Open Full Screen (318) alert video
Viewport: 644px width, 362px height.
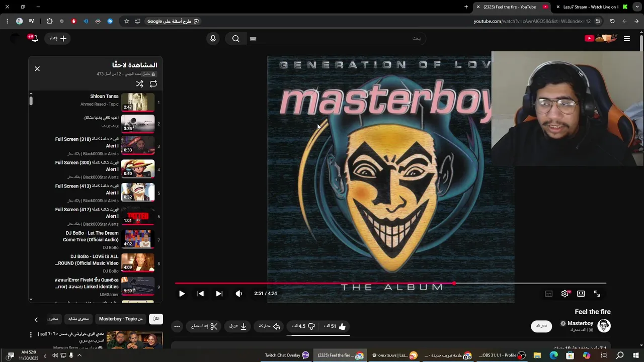click(x=96, y=146)
